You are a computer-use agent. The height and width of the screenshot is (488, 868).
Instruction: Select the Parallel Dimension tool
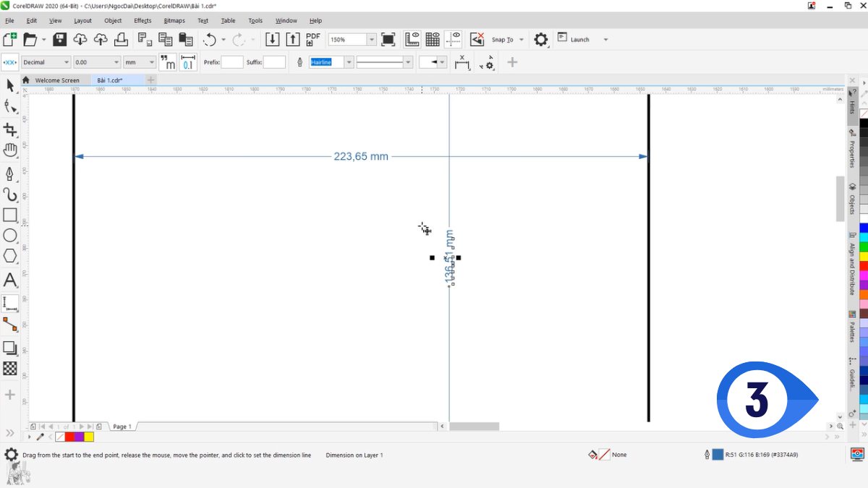click(10, 302)
